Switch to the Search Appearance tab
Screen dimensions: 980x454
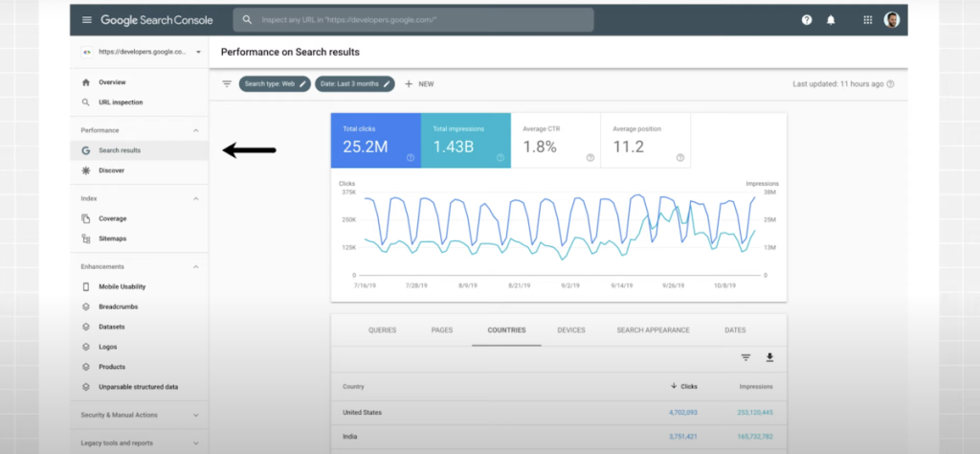653,330
